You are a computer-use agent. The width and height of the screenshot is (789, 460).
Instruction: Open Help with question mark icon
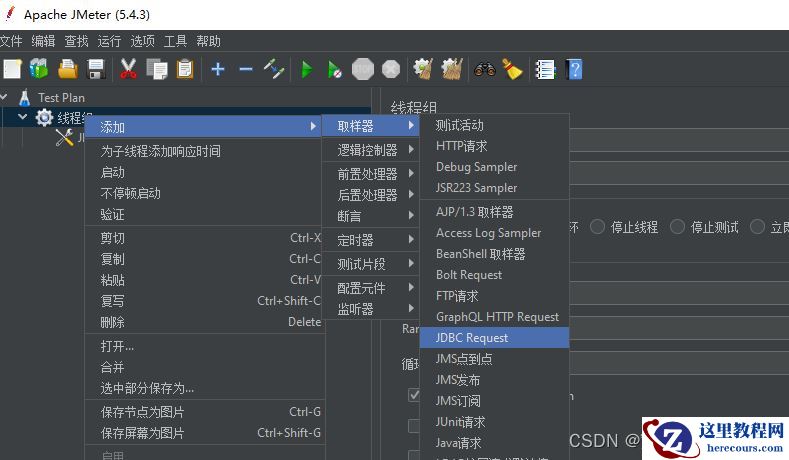click(x=574, y=69)
